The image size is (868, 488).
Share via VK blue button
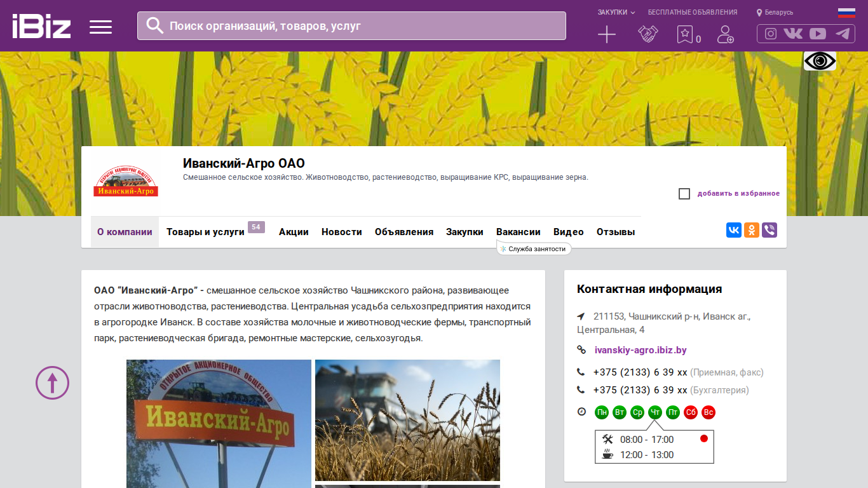[x=734, y=230]
